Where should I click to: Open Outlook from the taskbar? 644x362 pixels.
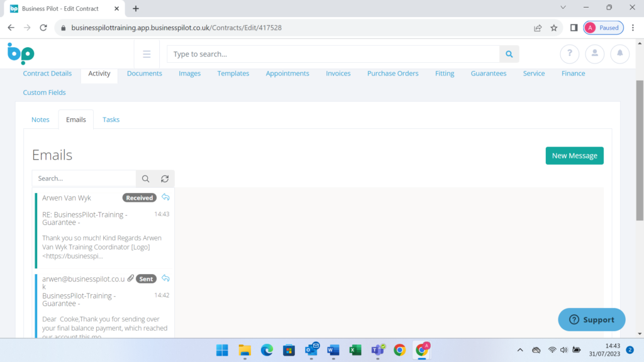[x=312, y=350]
